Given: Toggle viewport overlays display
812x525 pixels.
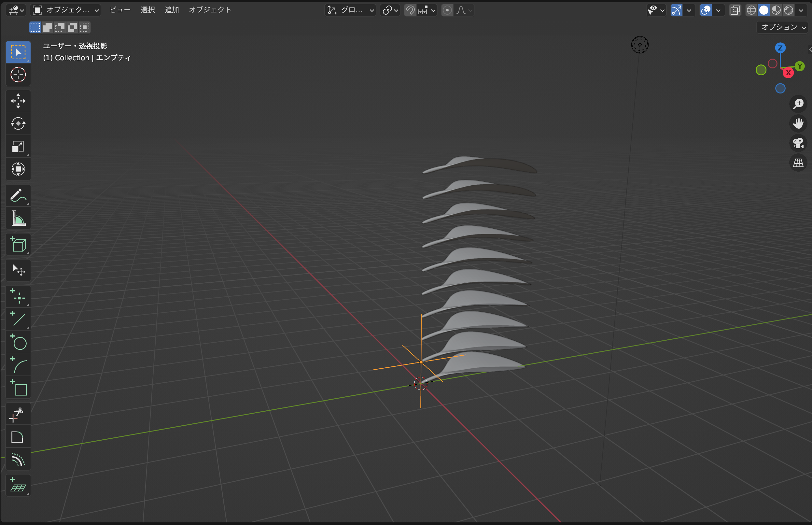Looking at the screenshot, I should pos(706,10).
